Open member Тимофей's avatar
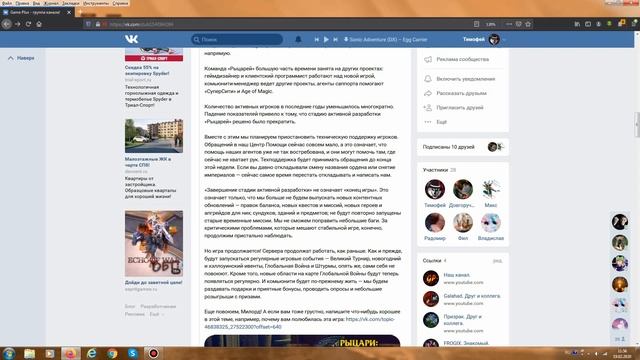640x360 pixels. [x=435, y=189]
